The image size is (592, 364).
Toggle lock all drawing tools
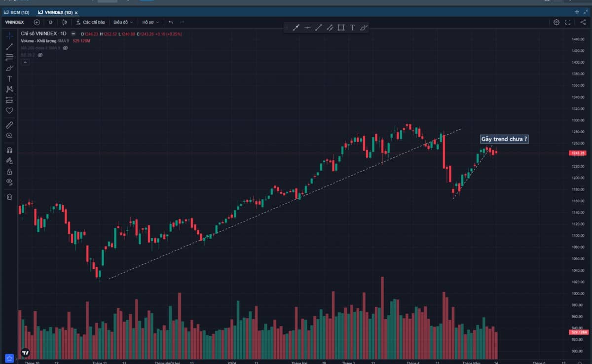tap(9, 172)
